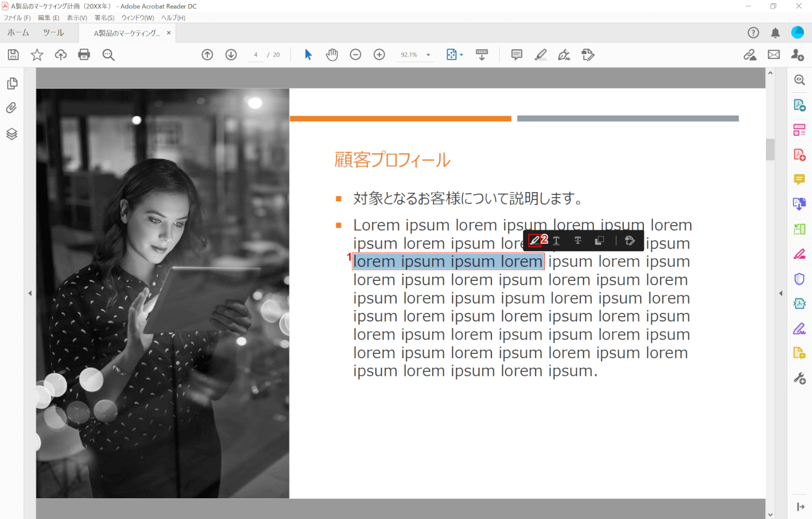Select the Hand pan tool
This screenshot has width=812, height=519.
pos(332,54)
